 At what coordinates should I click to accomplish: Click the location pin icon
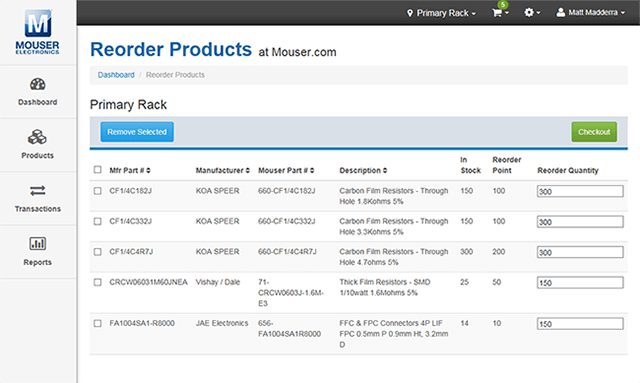click(x=410, y=13)
